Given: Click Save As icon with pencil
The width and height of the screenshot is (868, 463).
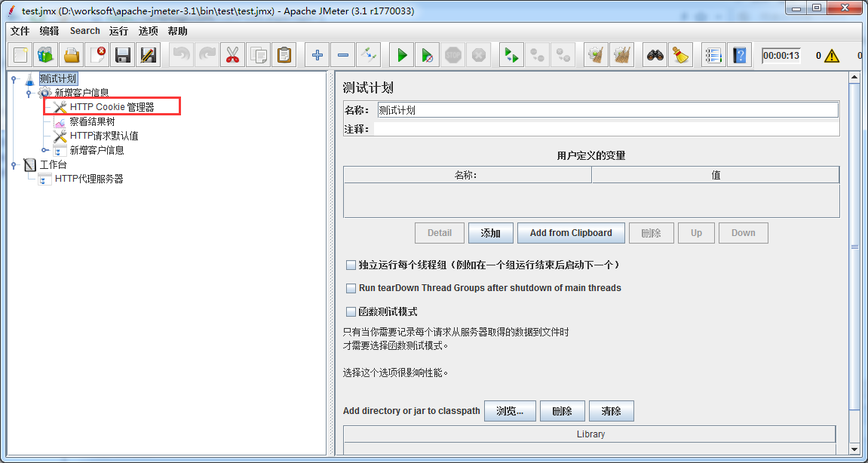Looking at the screenshot, I should [148, 55].
